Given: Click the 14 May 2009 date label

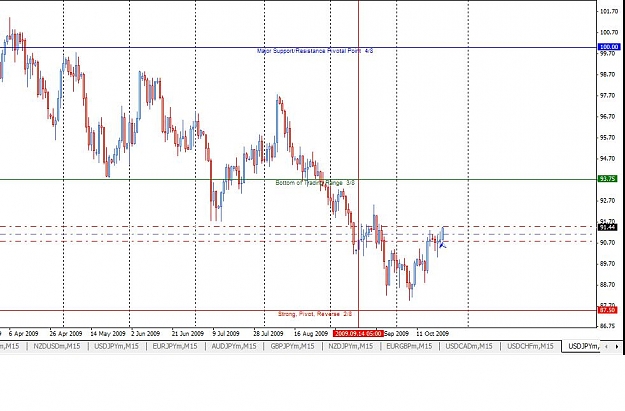Looking at the screenshot, I should click(x=108, y=334).
